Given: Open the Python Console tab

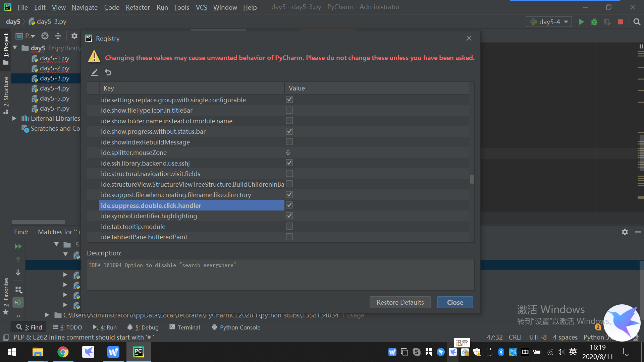Looking at the screenshot, I should click(236, 327).
